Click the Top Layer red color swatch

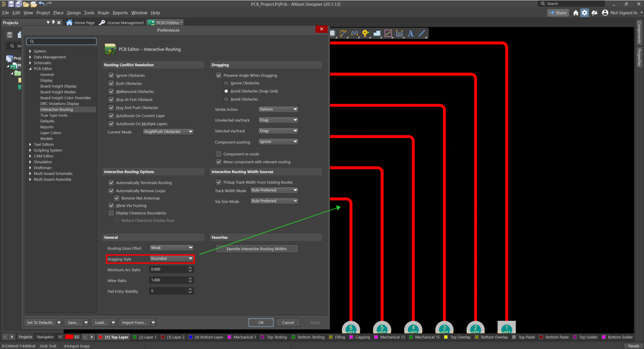(x=101, y=337)
